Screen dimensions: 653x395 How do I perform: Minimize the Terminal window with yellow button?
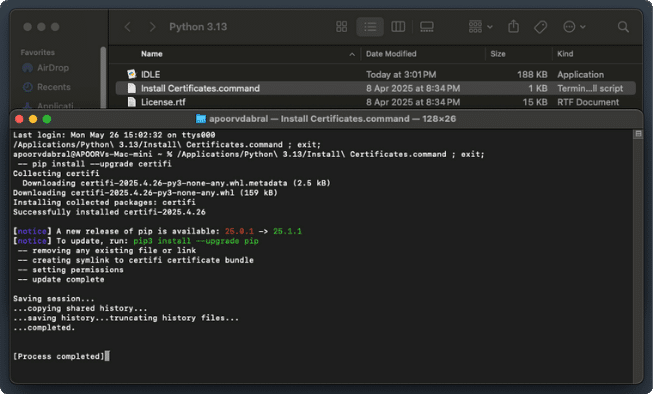(33, 119)
